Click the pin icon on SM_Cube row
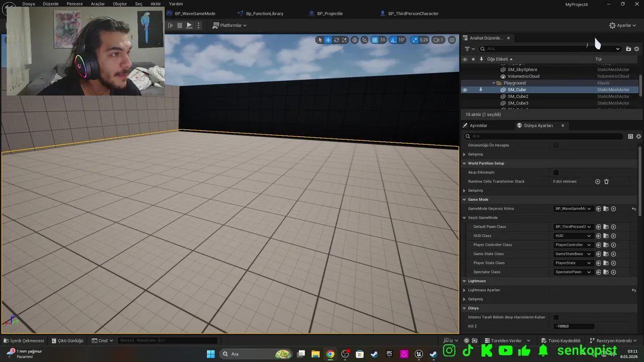The width and height of the screenshot is (644, 362). (x=480, y=90)
